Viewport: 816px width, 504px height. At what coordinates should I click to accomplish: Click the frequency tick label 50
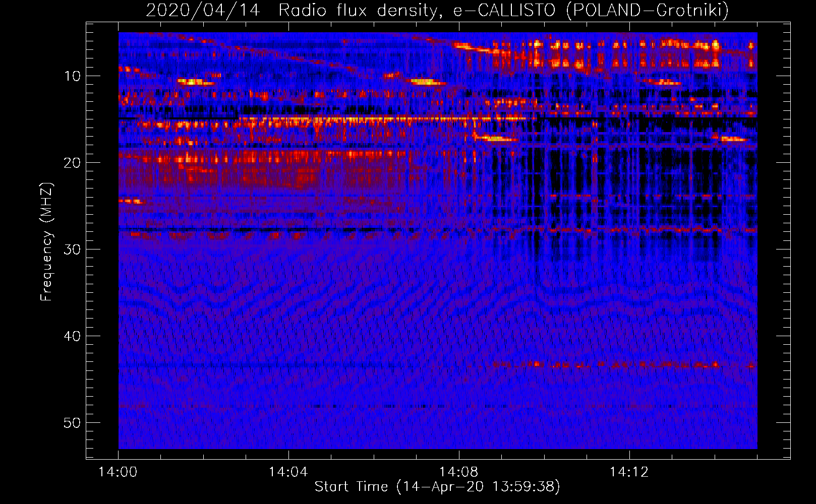(x=72, y=423)
